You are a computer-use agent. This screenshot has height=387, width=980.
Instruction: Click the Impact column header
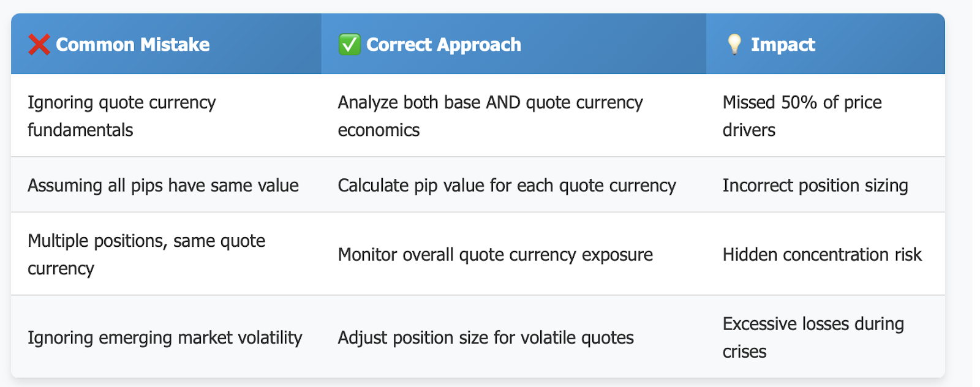pos(783,45)
